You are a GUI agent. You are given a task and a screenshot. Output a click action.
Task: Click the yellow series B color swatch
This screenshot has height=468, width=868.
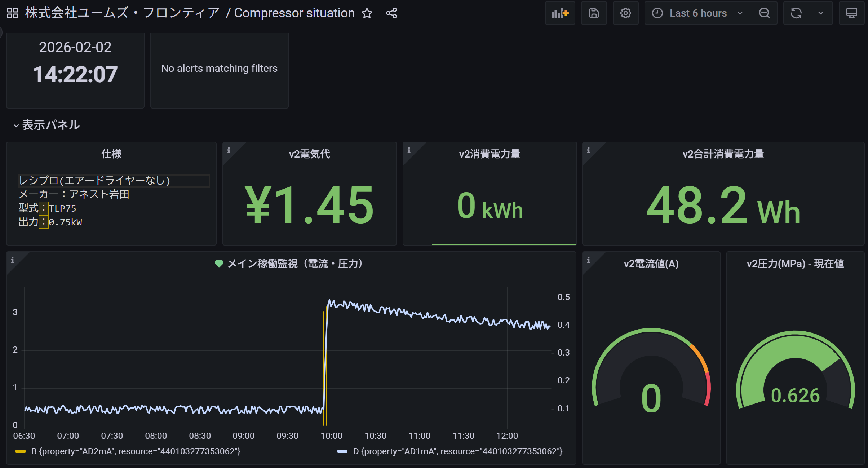[21, 451]
